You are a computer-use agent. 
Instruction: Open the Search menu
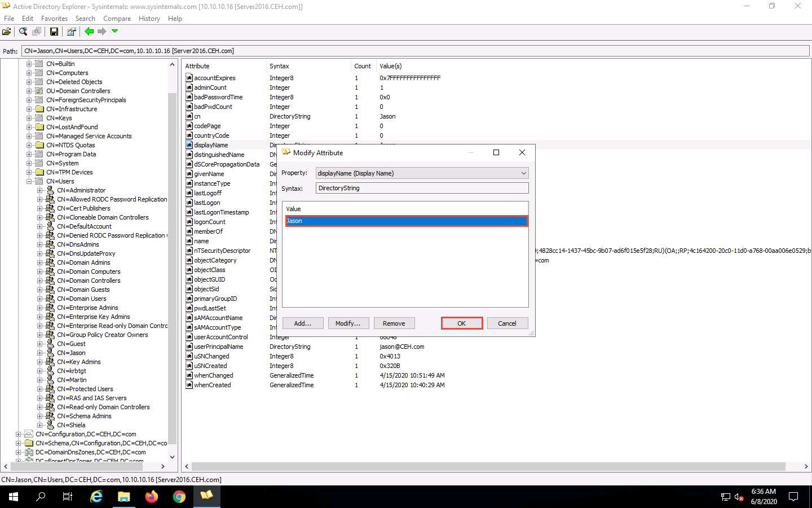85,19
